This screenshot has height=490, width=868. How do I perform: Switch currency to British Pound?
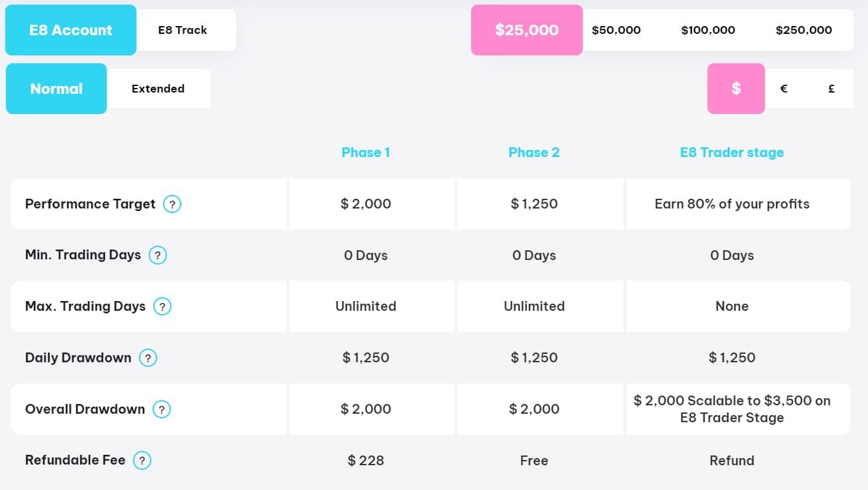[831, 89]
